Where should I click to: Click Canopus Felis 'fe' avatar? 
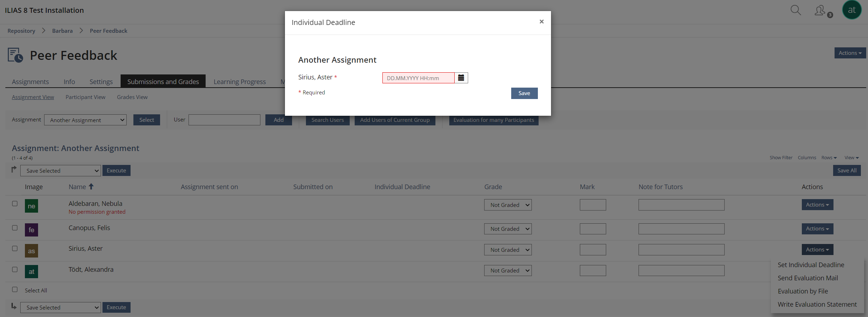[x=31, y=230]
